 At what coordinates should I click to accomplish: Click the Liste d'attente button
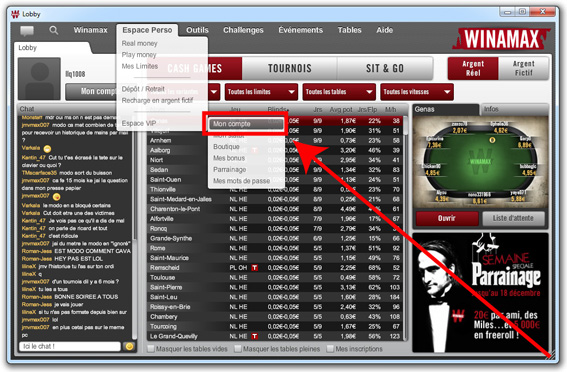513,218
